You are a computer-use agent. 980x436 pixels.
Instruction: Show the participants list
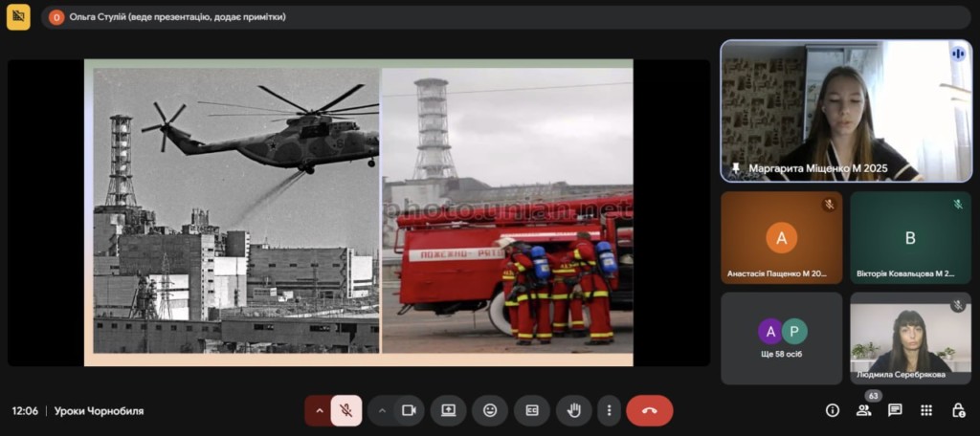coord(863,410)
